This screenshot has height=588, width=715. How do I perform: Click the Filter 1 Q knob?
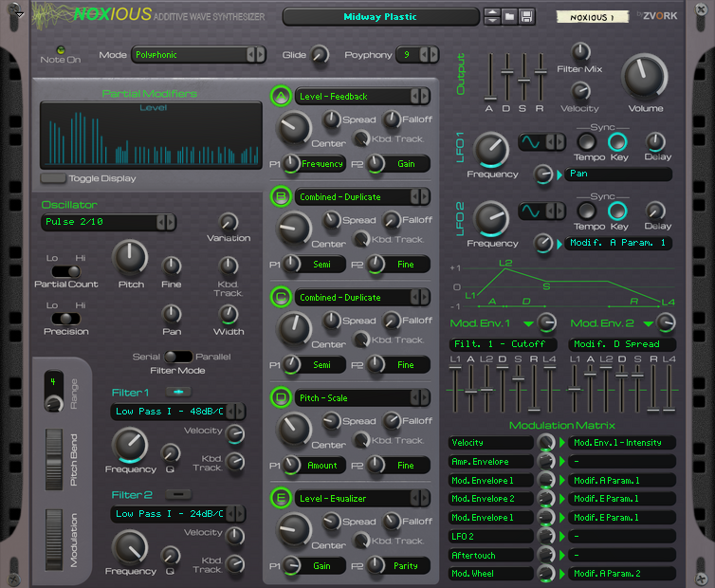click(171, 453)
